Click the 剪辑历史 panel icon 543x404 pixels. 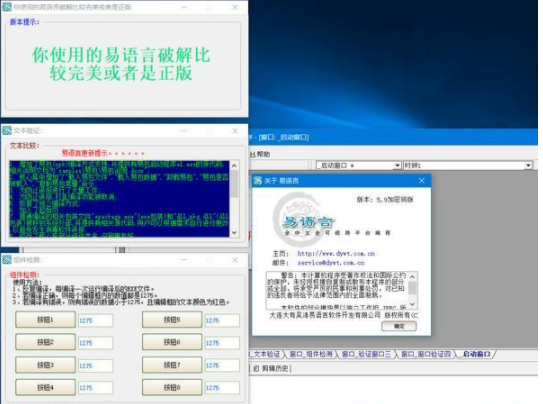[256, 369]
